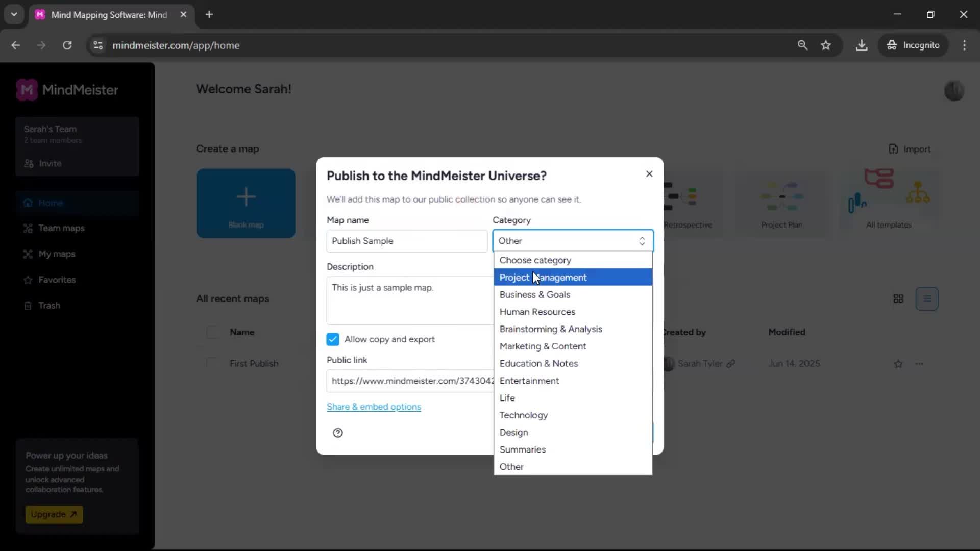Select Technology category
This screenshot has width=980, height=551.
point(573,415)
